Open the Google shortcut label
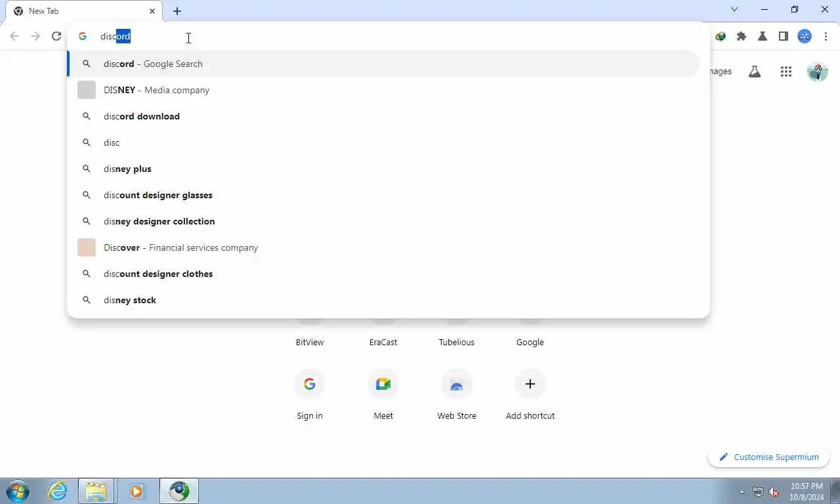 530,342
